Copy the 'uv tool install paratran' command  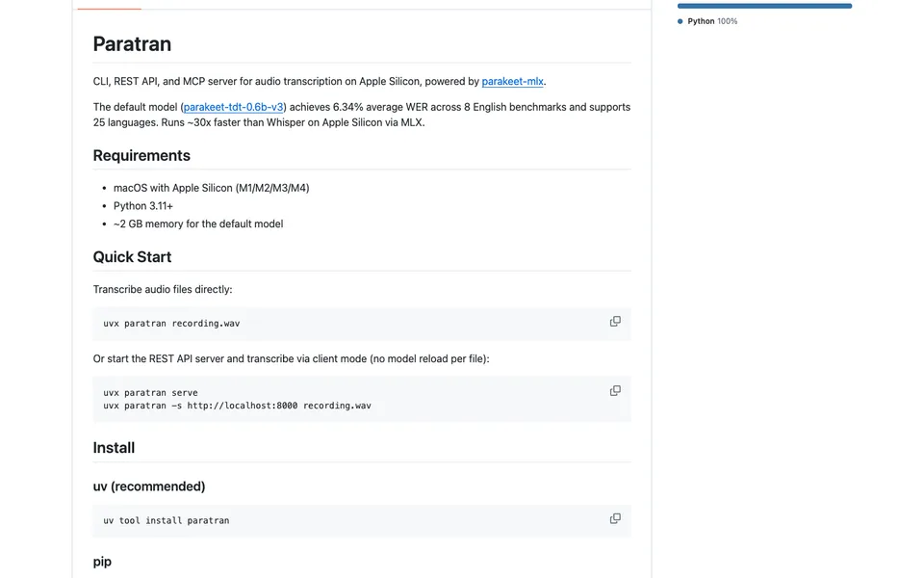click(615, 518)
